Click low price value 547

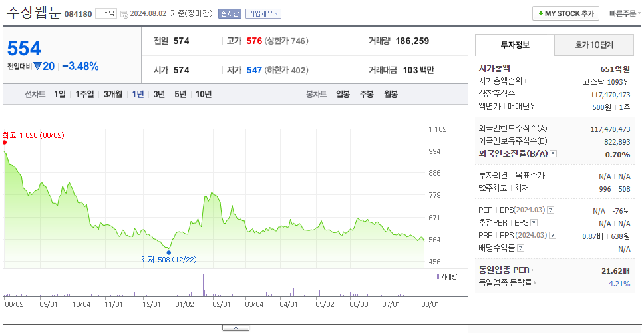click(254, 70)
